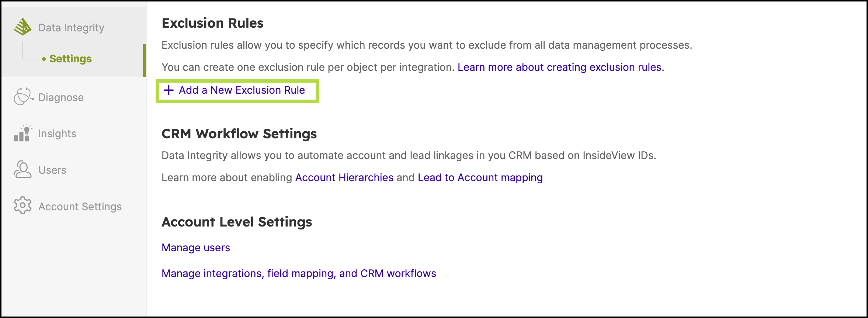Click the Insights chart lightbulb icon
Viewport: 868px width, 318px height.
pos(23,133)
